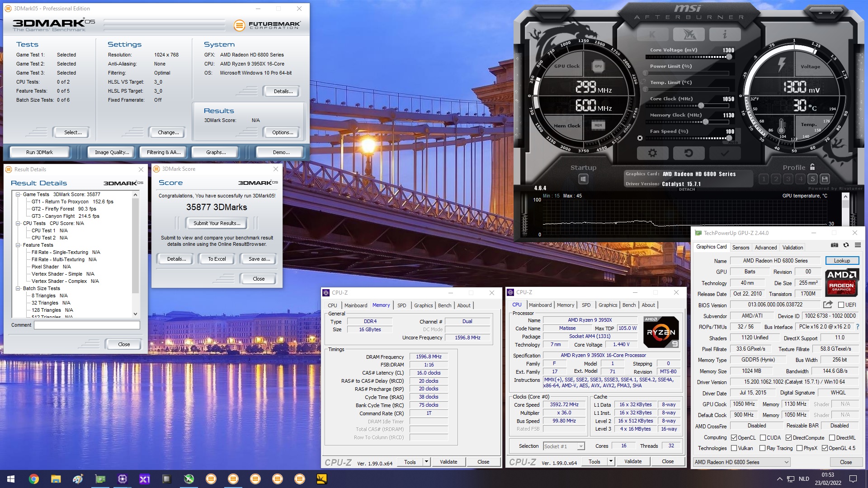Viewport: 868px width, 488px height.
Task: Click Result Details scrollbar down arrow
Action: tap(135, 314)
